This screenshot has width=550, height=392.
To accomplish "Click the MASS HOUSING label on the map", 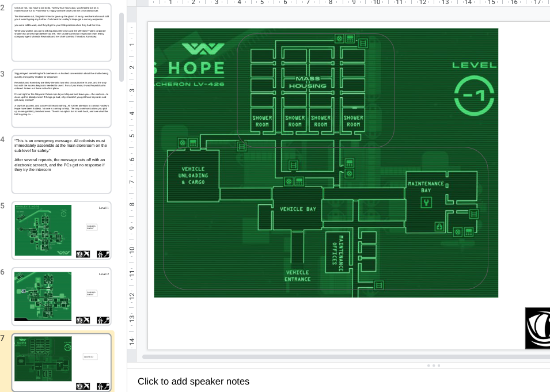I will [308, 82].
